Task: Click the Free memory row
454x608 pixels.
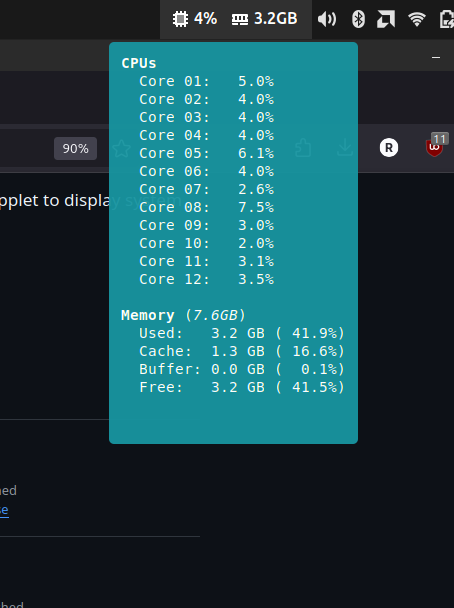Action: 242,387
